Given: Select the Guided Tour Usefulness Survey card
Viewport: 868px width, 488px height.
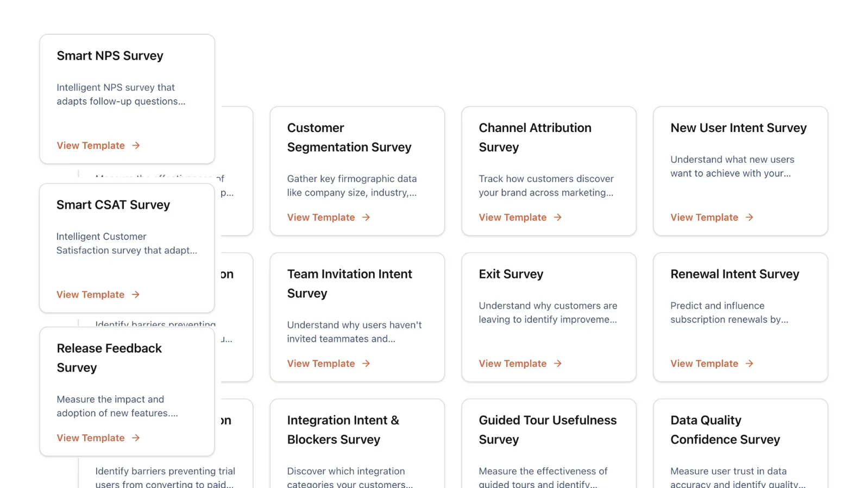Looking at the screenshot, I should click(548, 429).
